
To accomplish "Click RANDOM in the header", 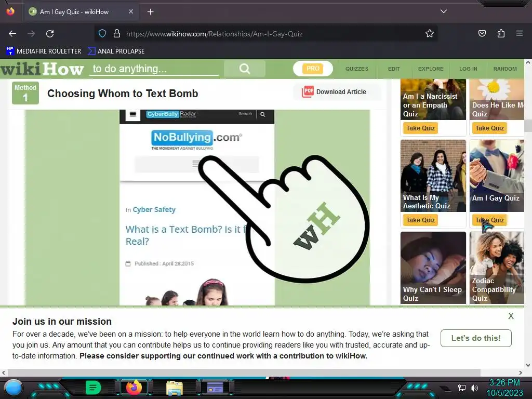I will pyautogui.click(x=505, y=69).
